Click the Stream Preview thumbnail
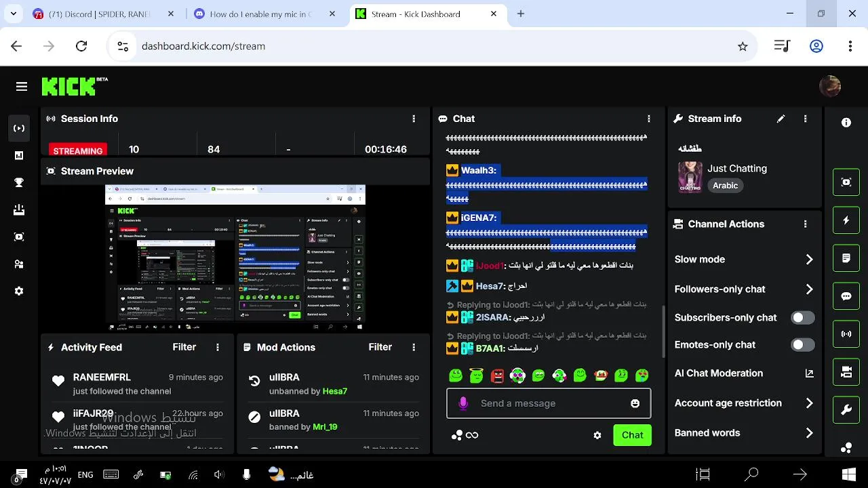868x488 pixels. [x=235, y=258]
